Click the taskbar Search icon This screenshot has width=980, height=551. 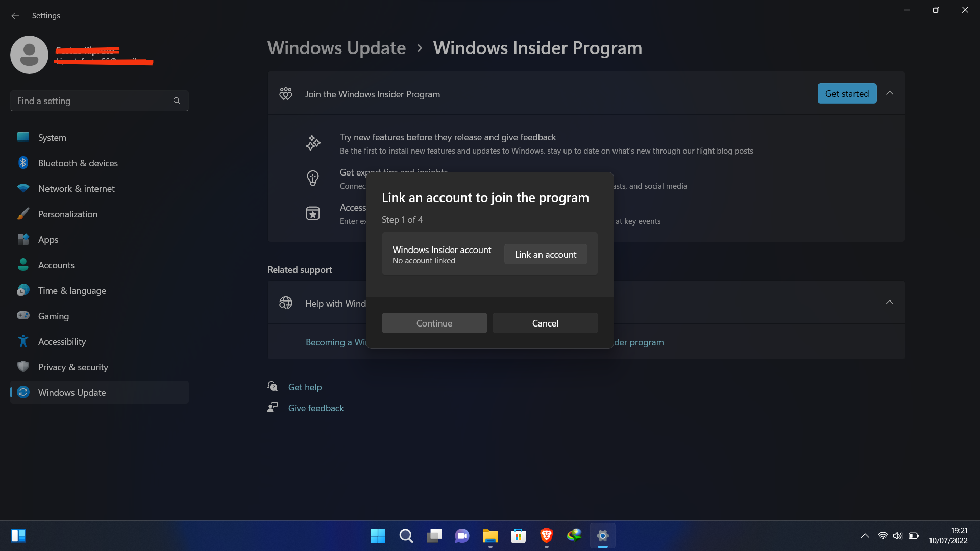point(406,536)
